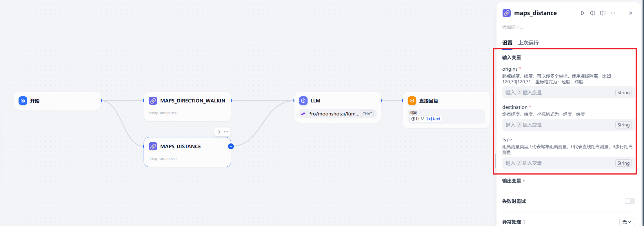644x226 pixels.
Task: Open the more options ellipsis in panel header
Action: pos(613,13)
